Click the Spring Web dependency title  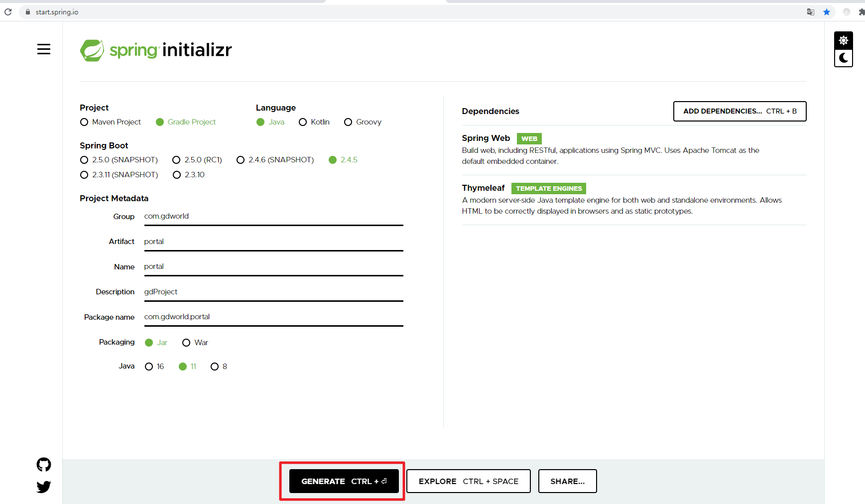point(486,138)
